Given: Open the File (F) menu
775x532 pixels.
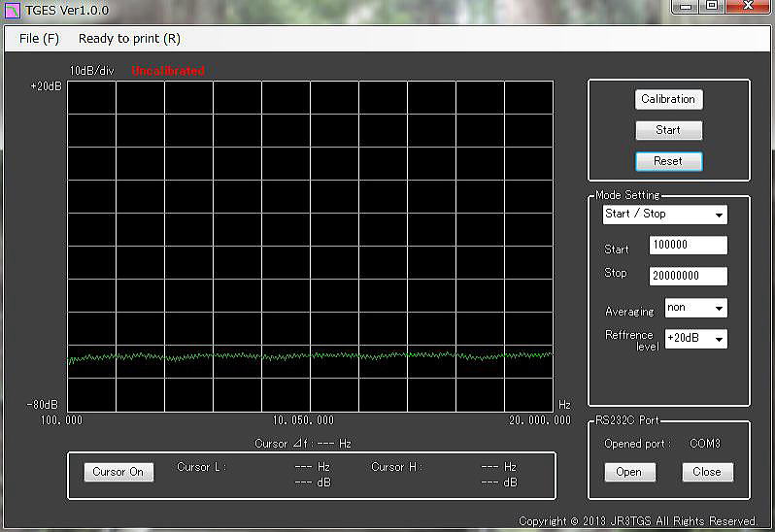Looking at the screenshot, I should click(39, 39).
